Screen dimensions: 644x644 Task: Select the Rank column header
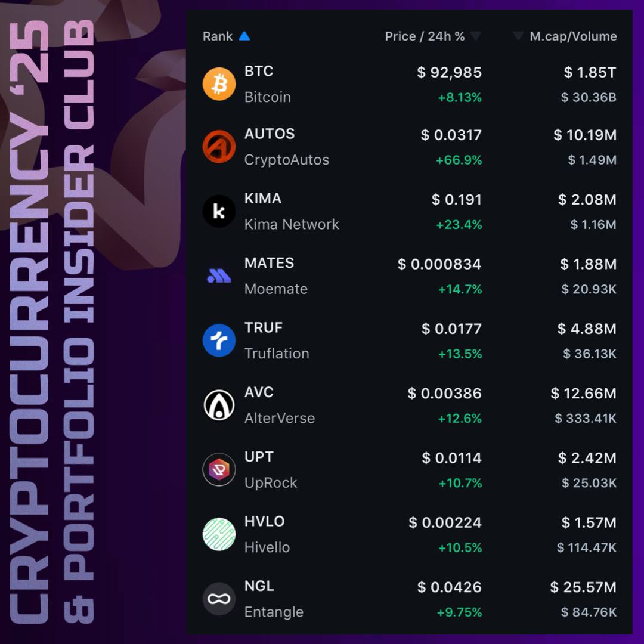(x=217, y=36)
